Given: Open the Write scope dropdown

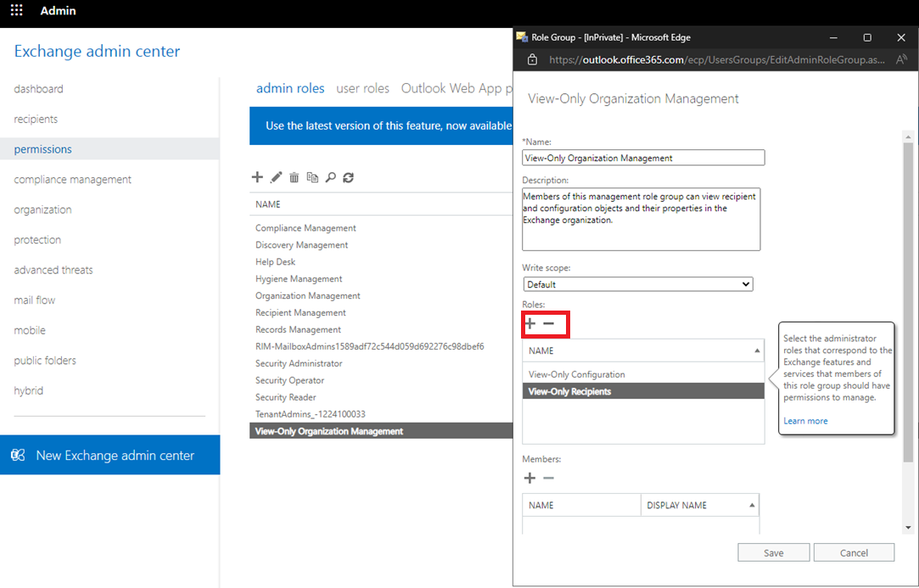Looking at the screenshot, I should point(638,284).
